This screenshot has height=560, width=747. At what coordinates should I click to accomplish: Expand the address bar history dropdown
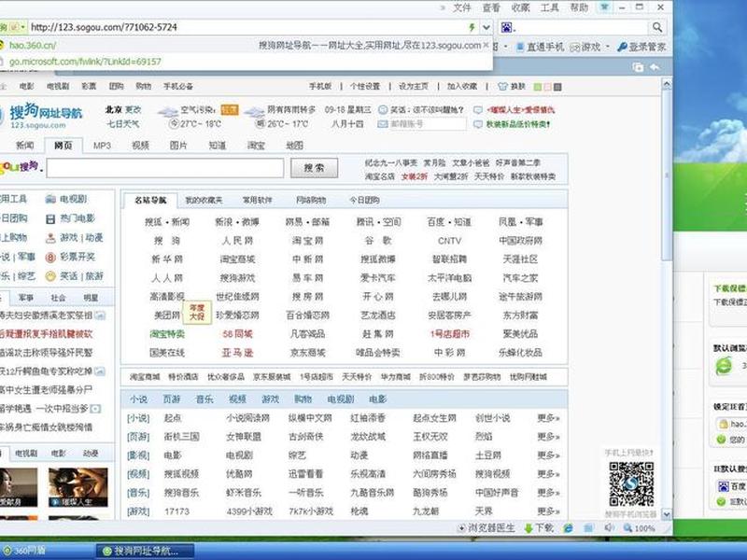[486, 27]
